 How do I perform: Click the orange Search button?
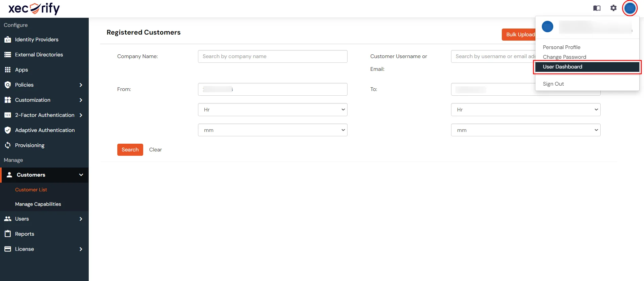(x=130, y=150)
